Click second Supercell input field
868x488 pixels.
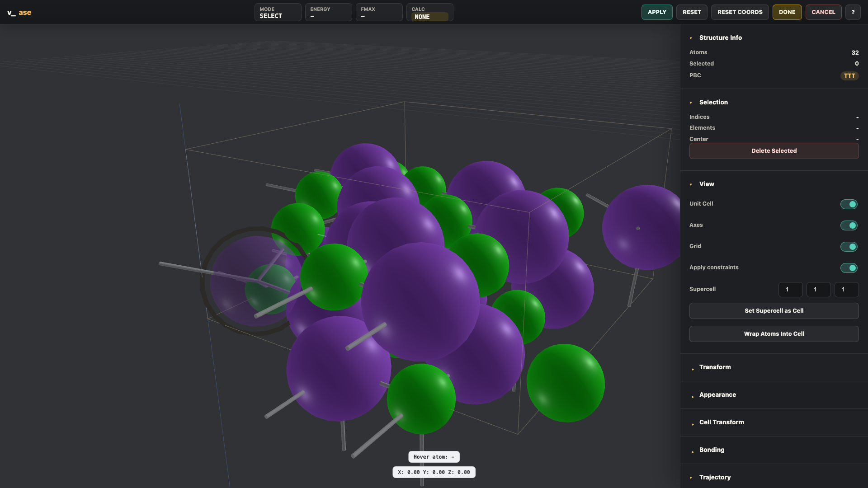(818, 290)
